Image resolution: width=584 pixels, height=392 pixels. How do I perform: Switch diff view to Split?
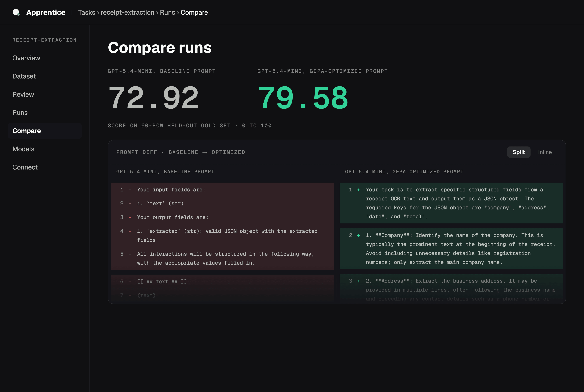518,152
